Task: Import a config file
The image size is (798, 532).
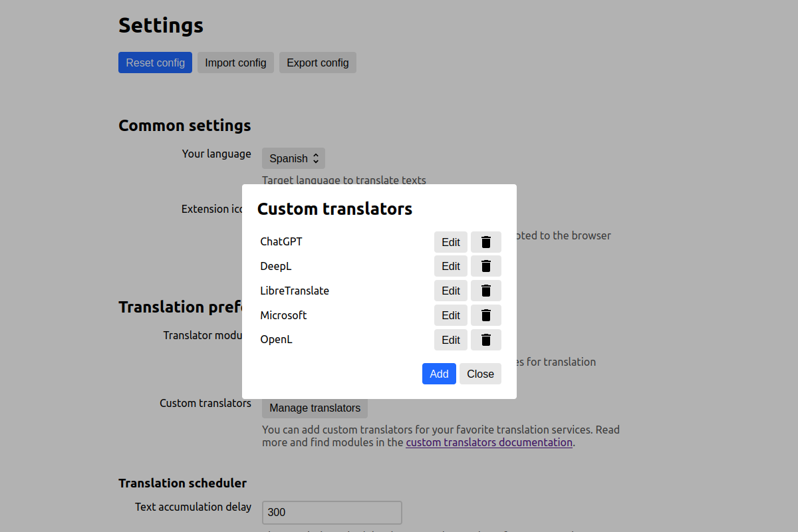Action: pyautogui.click(x=235, y=62)
